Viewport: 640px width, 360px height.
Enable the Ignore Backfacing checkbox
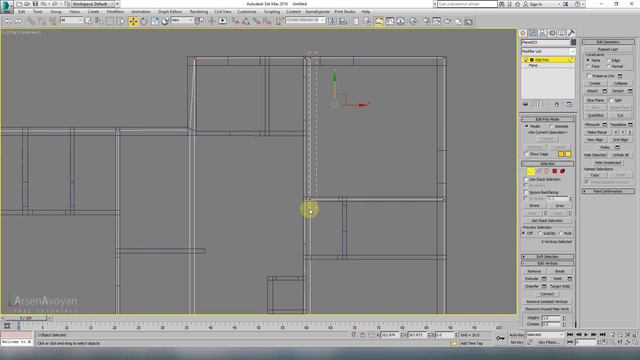(x=526, y=192)
